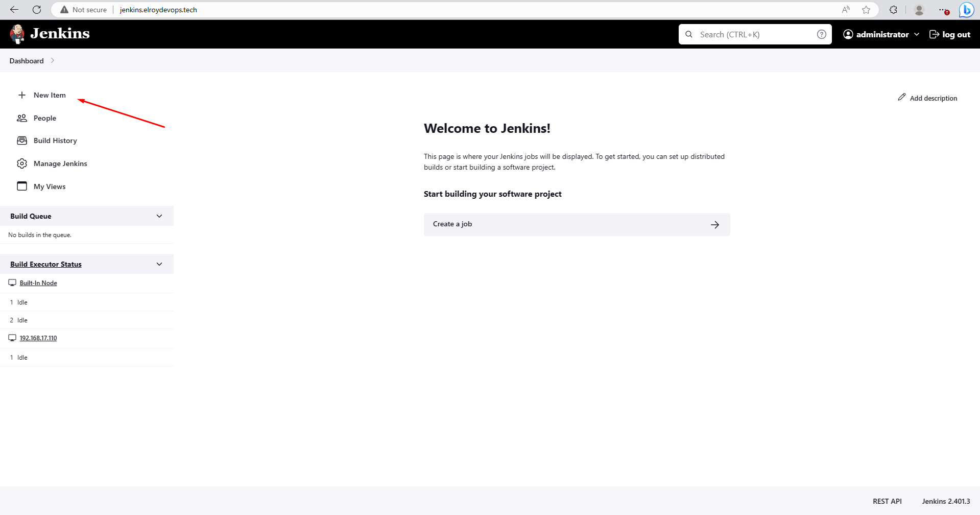
Task: Go back with the browser back arrow
Action: [x=14, y=10]
